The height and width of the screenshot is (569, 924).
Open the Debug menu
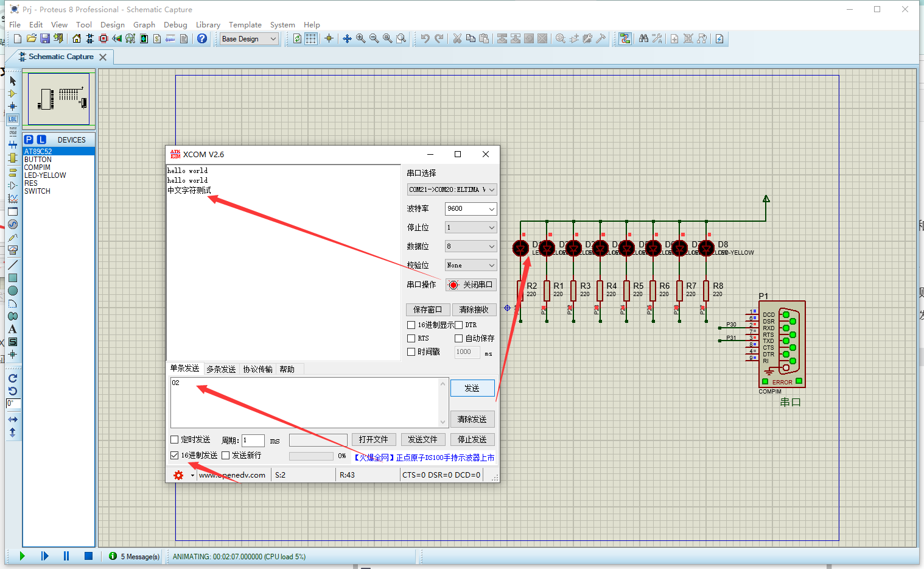(x=175, y=25)
